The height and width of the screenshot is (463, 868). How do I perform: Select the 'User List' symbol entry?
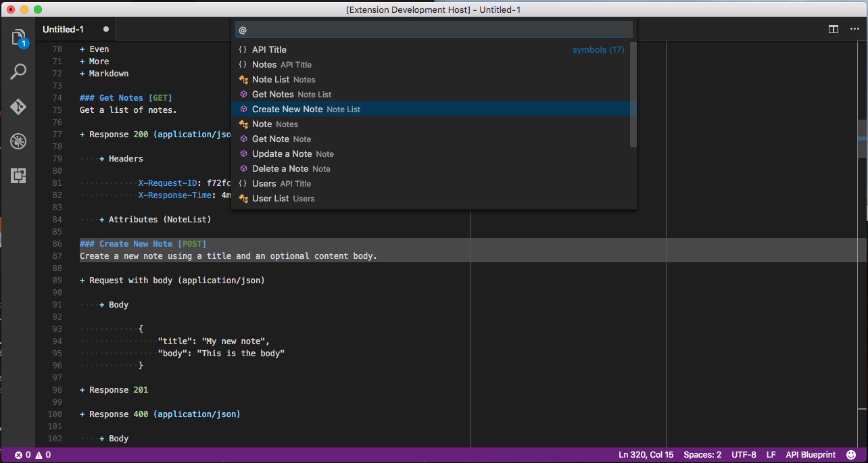coord(430,198)
